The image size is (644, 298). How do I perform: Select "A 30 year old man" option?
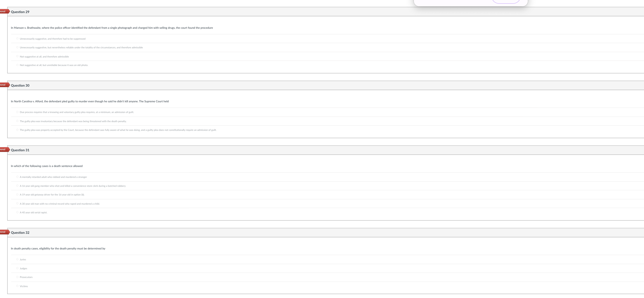[x=17, y=204]
